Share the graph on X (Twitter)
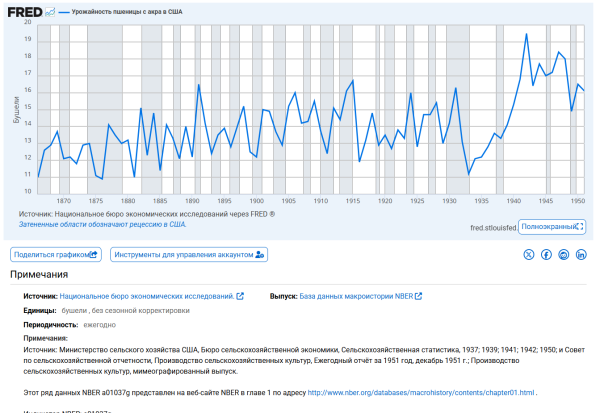Screen dimensions: 600x413 [x=529, y=255]
